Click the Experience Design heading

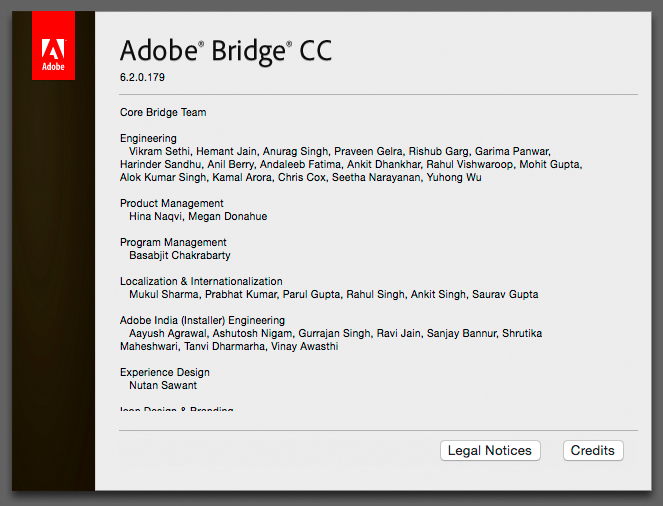(165, 372)
